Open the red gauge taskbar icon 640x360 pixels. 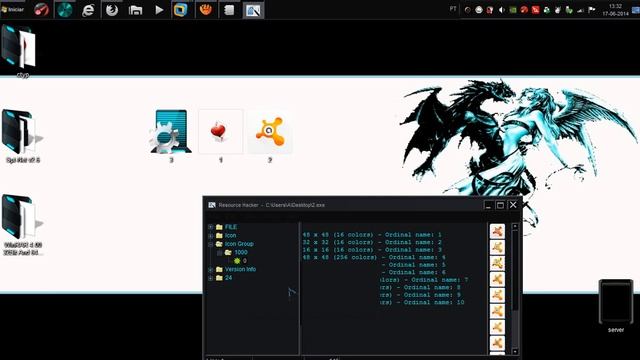click(41, 10)
